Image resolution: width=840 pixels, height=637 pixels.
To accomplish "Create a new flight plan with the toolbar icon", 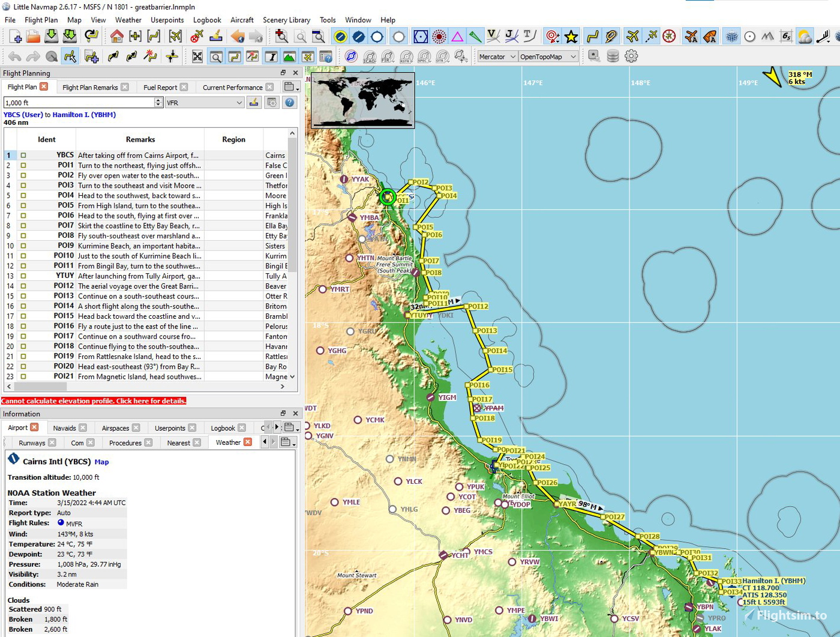I will [x=15, y=37].
